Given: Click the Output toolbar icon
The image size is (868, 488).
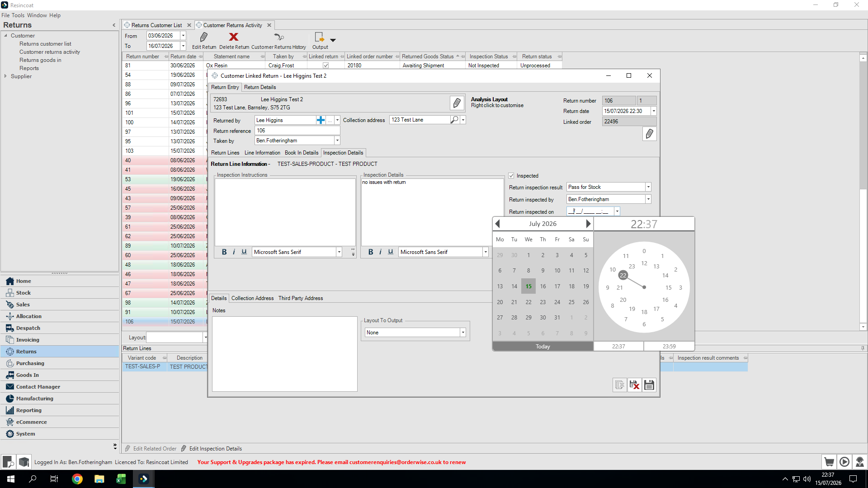Looking at the screenshot, I should 320,37.
